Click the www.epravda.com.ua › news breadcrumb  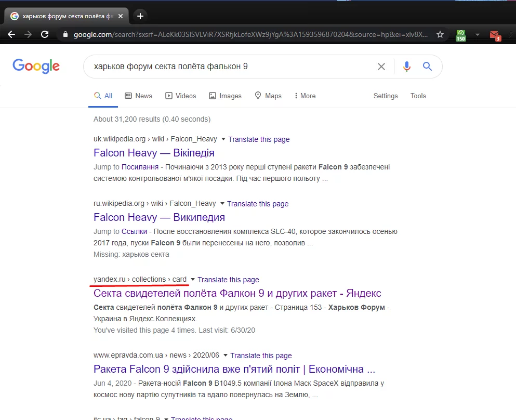[156, 355]
